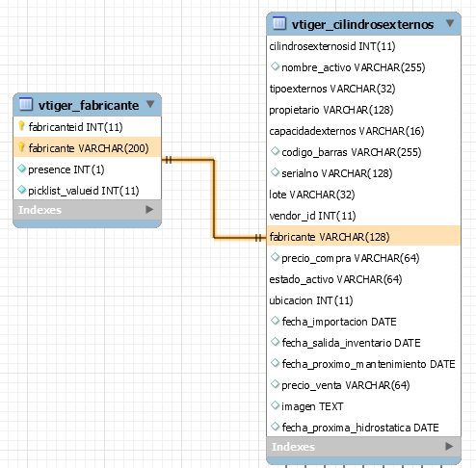Viewport: 476px width, 468px height.
Task: Click the key icon beside fabricanteid
Action: tap(21, 126)
